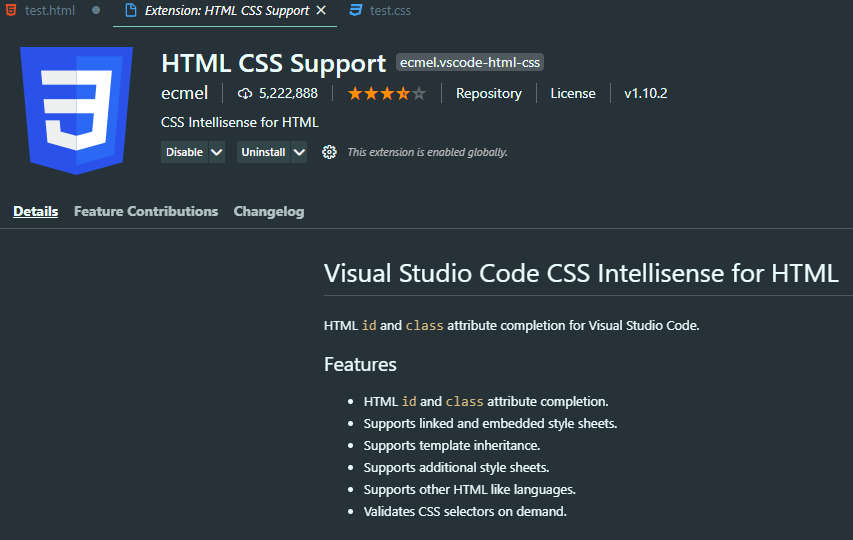The width and height of the screenshot is (853, 540).
Task: Click 'Supports other HTML like languages.' item
Action: (469, 489)
